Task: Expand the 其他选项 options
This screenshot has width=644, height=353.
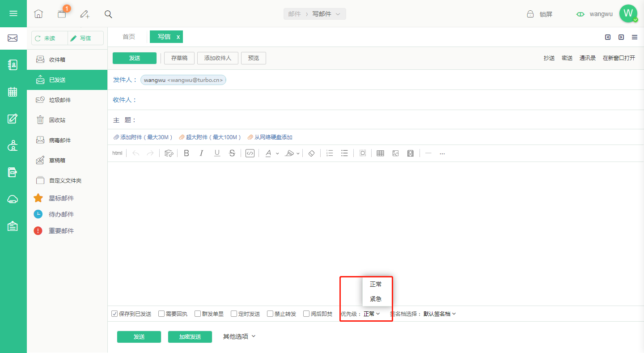Action: (239, 336)
